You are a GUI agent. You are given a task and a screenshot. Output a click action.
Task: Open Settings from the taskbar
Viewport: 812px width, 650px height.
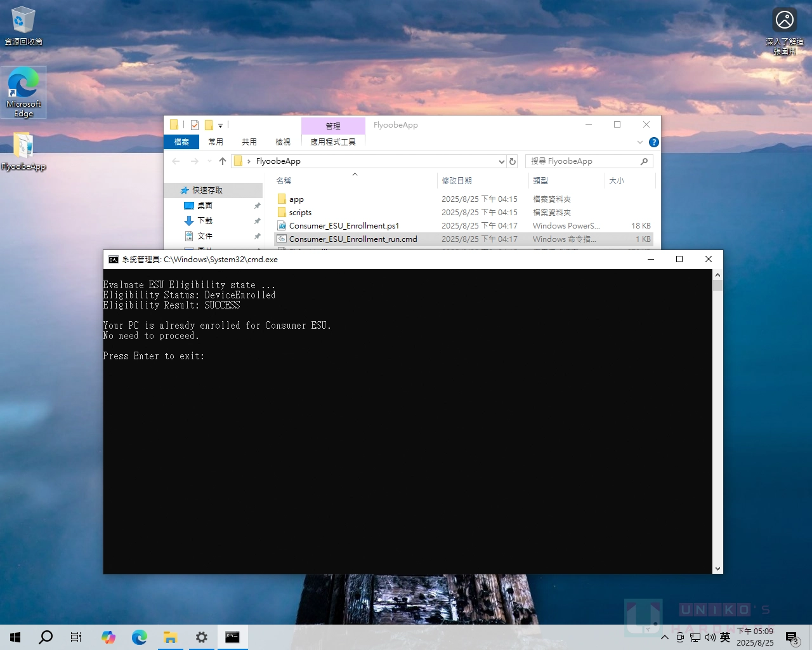click(201, 637)
